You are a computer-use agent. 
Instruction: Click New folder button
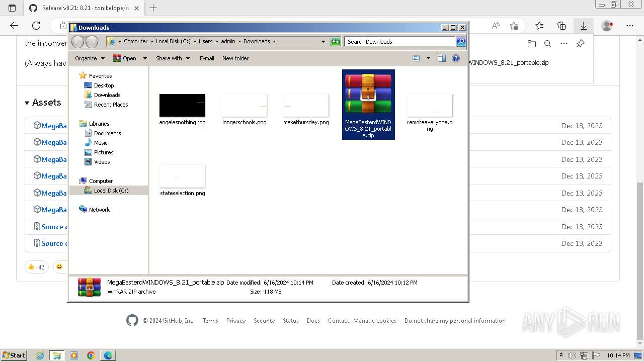click(235, 58)
